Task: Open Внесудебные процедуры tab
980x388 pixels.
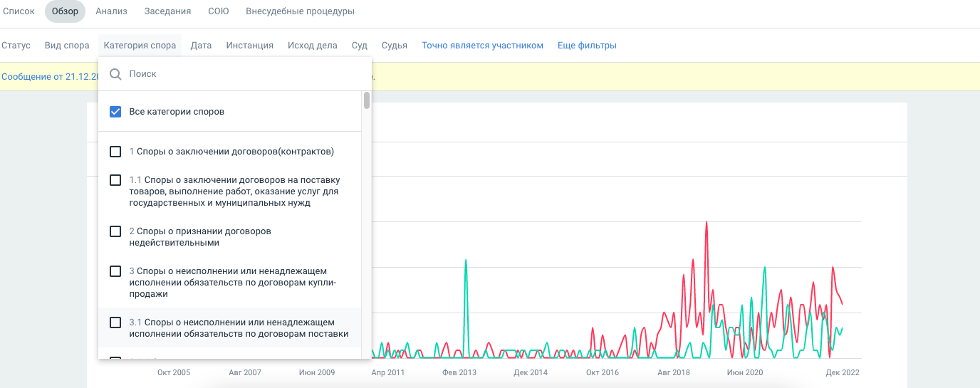Action: pyautogui.click(x=300, y=11)
